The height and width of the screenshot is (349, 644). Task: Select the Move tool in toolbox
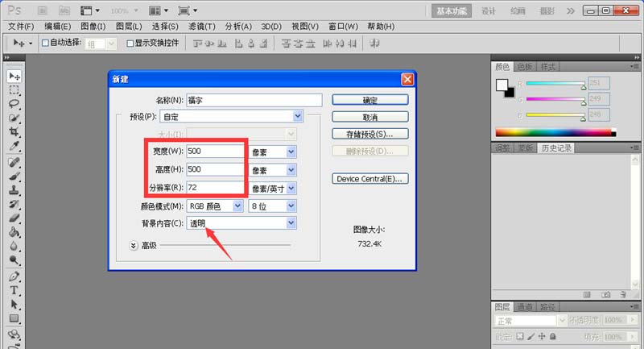tap(14, 76)
